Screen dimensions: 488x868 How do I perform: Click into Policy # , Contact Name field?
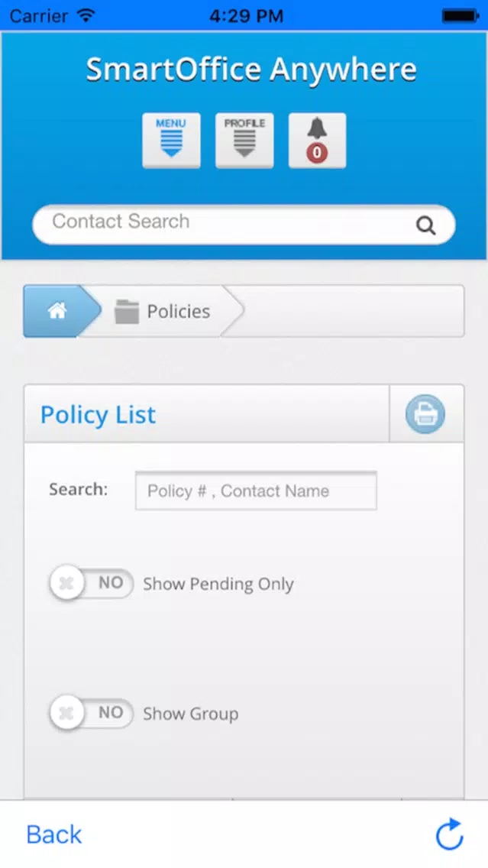coord(256,491)
